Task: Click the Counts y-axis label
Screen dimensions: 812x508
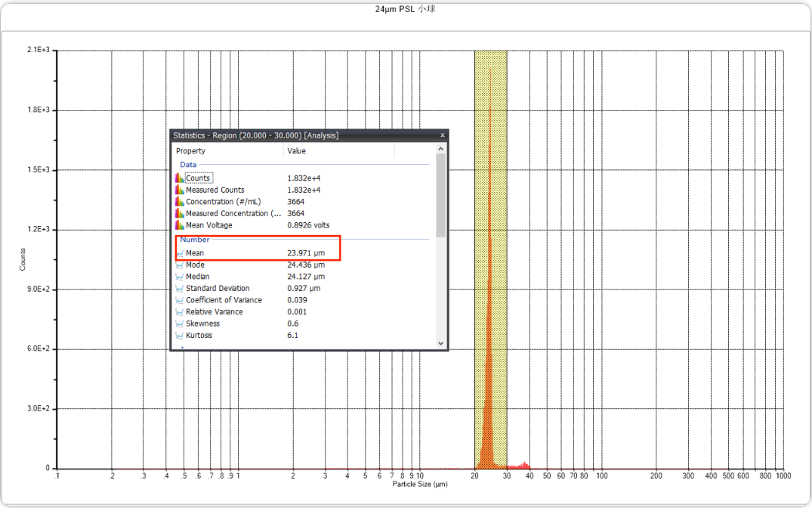Action: [22, 259]
